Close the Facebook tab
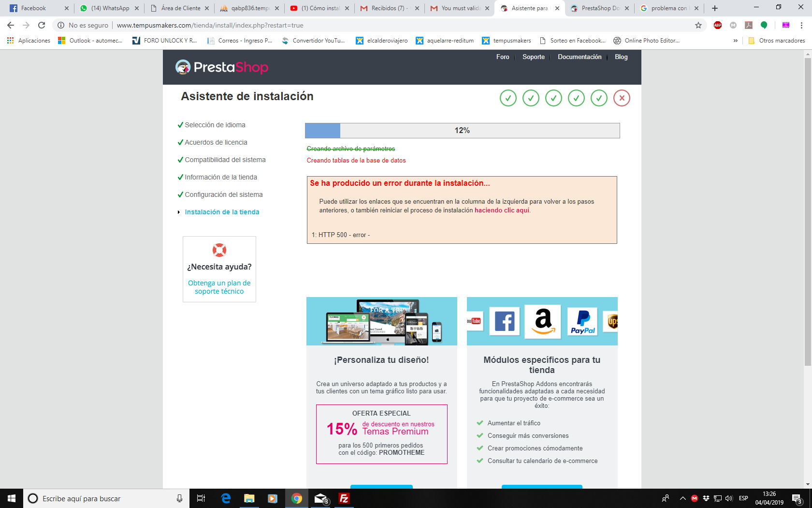 click(x=67, y=8)
